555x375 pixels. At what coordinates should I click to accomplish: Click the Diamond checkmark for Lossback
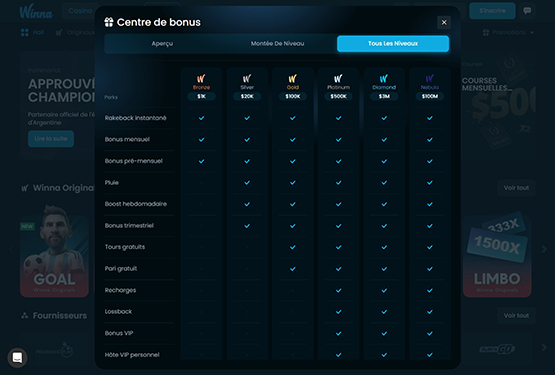(384, 312)
